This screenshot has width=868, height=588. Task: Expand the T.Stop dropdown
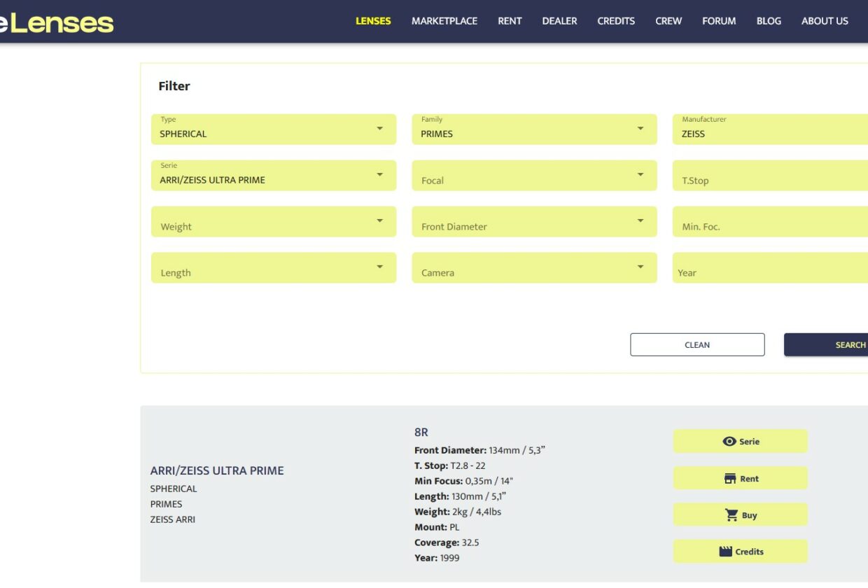770,176
